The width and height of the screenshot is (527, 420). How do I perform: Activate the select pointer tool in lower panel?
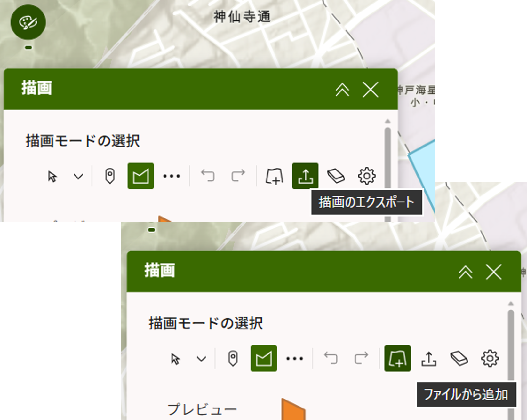coord(175,359)
